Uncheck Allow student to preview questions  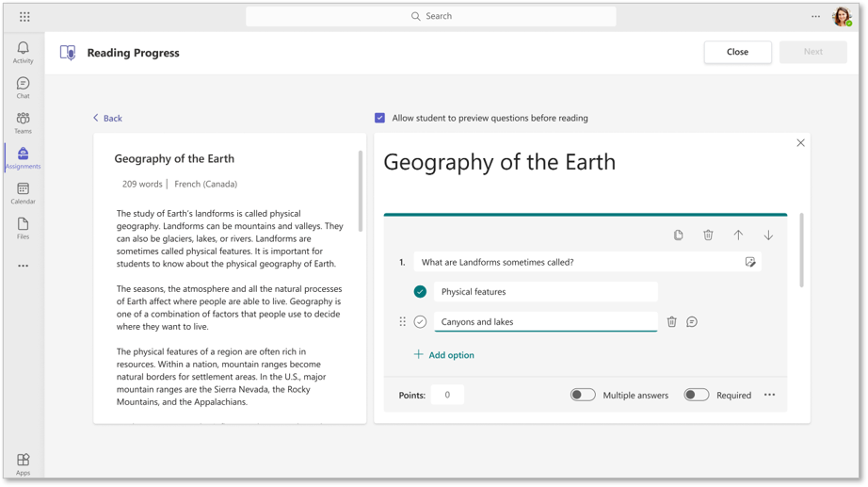point(379,118)
